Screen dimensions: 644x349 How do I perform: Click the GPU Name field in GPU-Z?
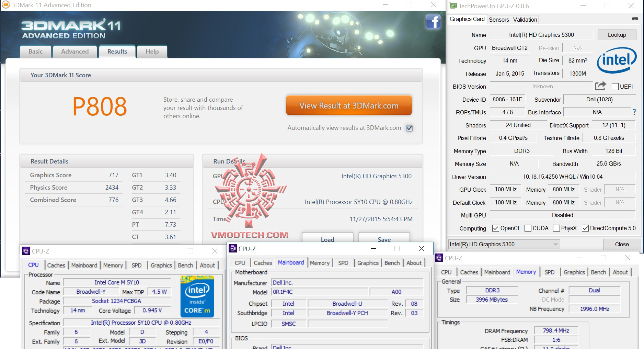point(541,35)
